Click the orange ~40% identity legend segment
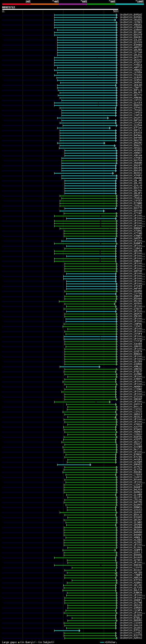The image size is (146, 644). point(45,4)
